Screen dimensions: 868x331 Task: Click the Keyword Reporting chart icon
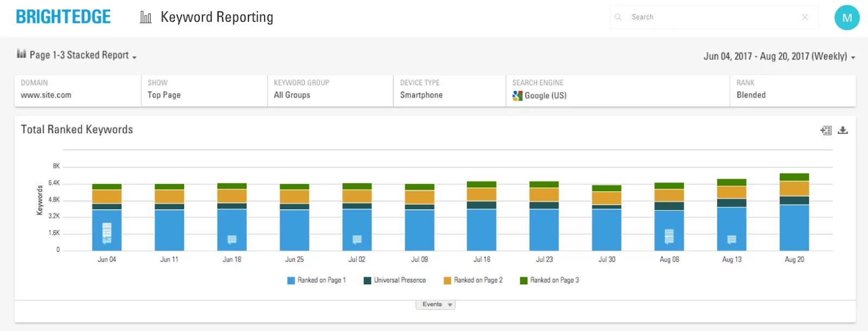point(145,17)
